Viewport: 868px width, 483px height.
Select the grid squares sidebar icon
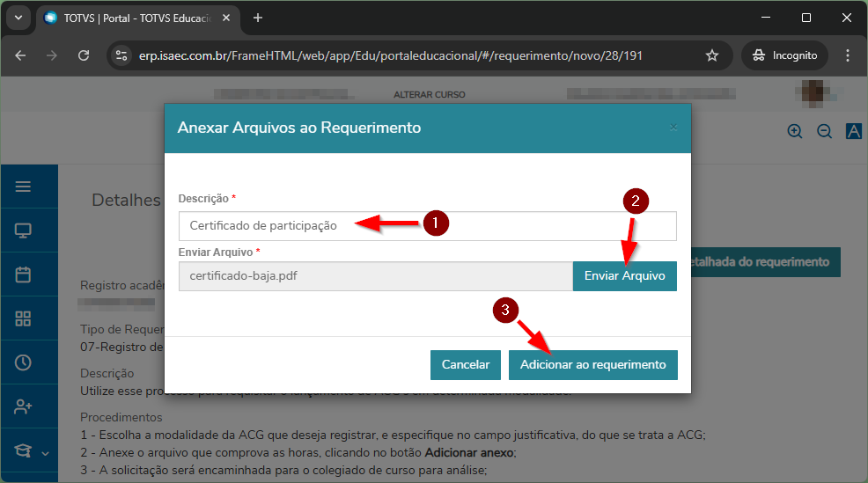tap(24, 319)
